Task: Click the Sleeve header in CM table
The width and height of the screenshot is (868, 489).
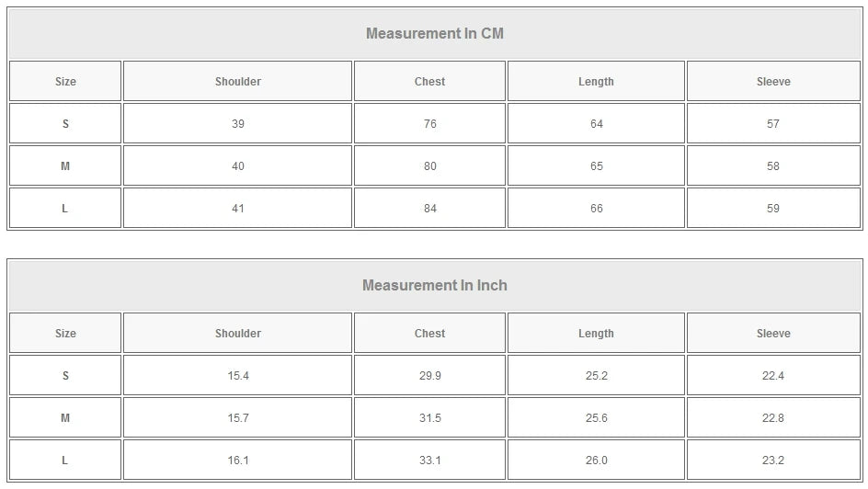Action: coord(773,82)
